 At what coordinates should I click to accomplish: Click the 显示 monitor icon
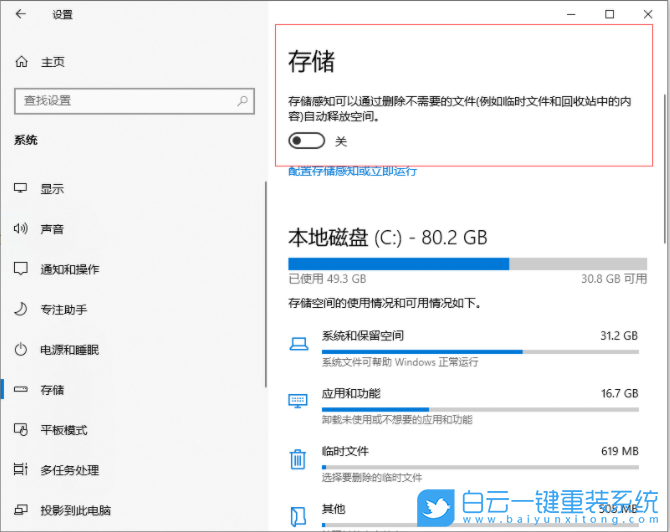click(x=21, y=188)
